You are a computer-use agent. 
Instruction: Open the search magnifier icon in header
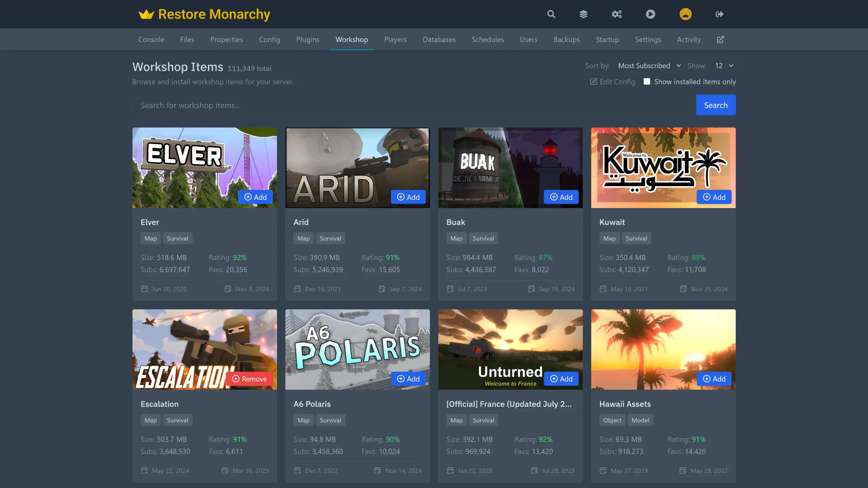(x=551, y=14)
